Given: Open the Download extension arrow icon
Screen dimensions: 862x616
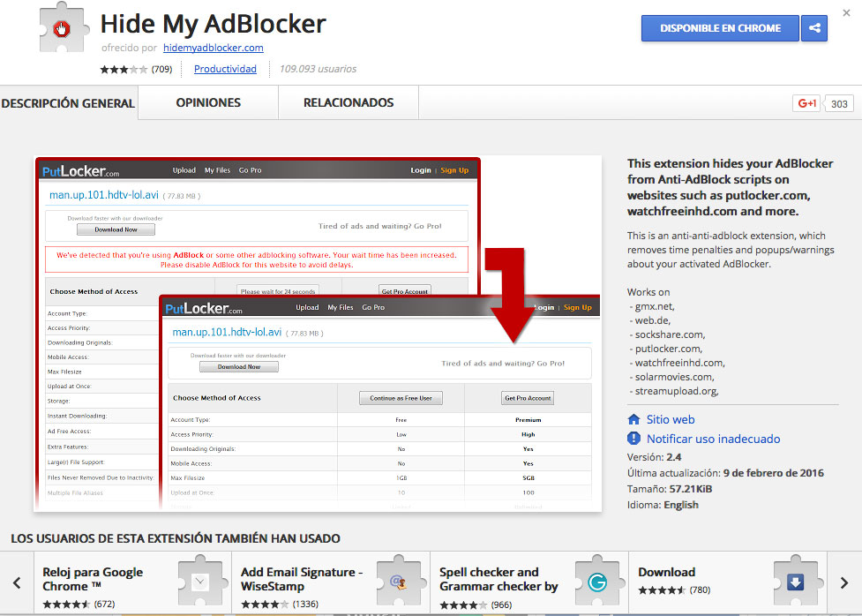Looking at the screenshot, I should tap(795, 582).
